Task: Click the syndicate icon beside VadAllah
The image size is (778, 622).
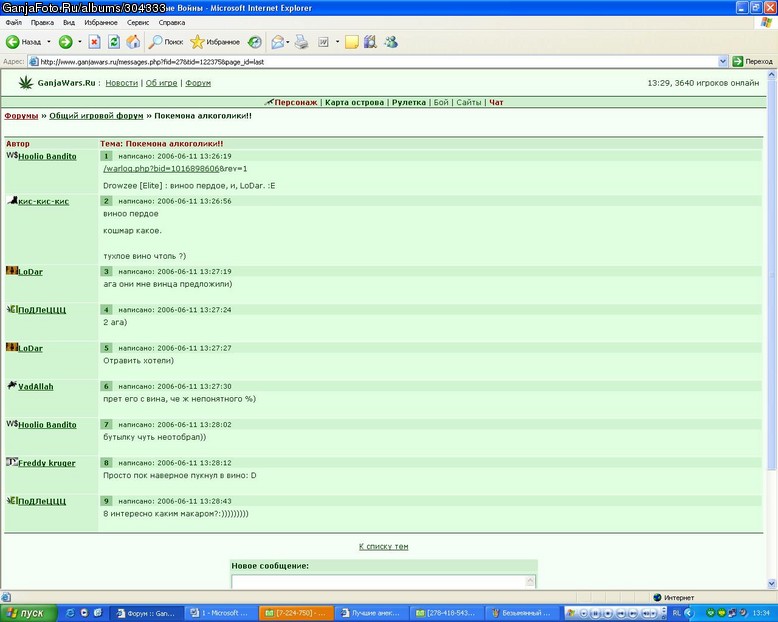Action: tap(12, 385)
